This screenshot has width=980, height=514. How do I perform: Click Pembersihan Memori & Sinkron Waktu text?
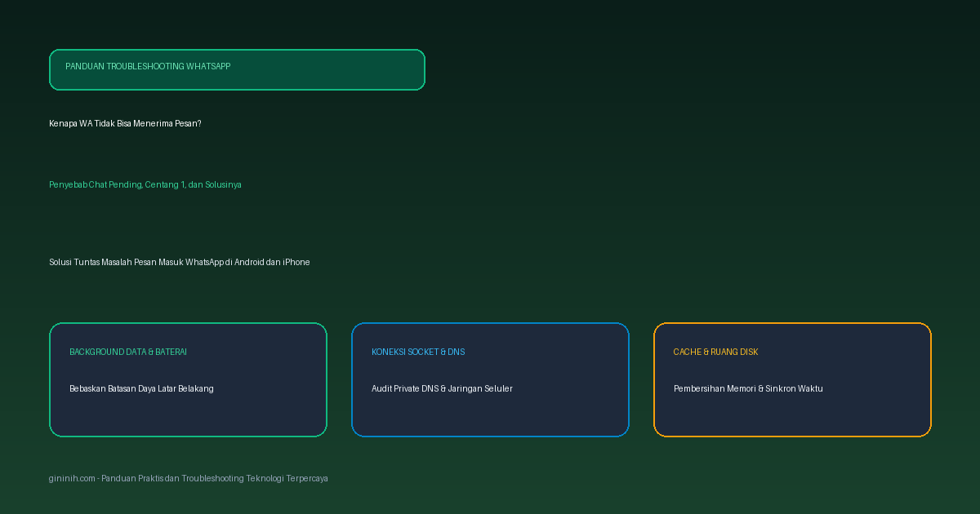(748, 388)
